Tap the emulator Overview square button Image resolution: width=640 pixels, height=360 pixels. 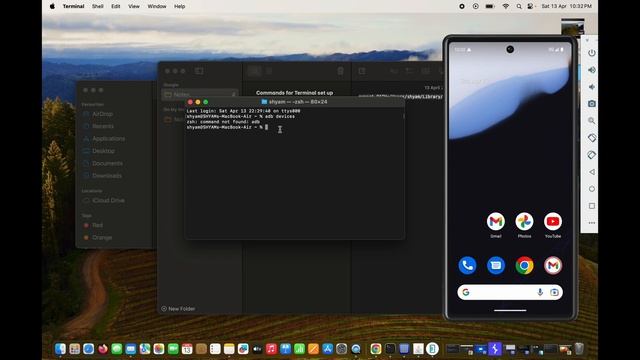591,206
